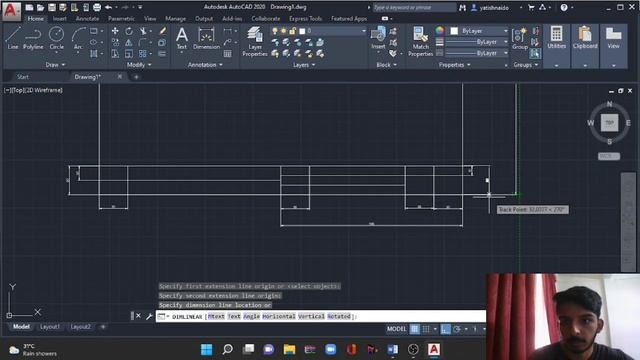
Task: Select the Text annotation tool
Action: click(182, 38)
